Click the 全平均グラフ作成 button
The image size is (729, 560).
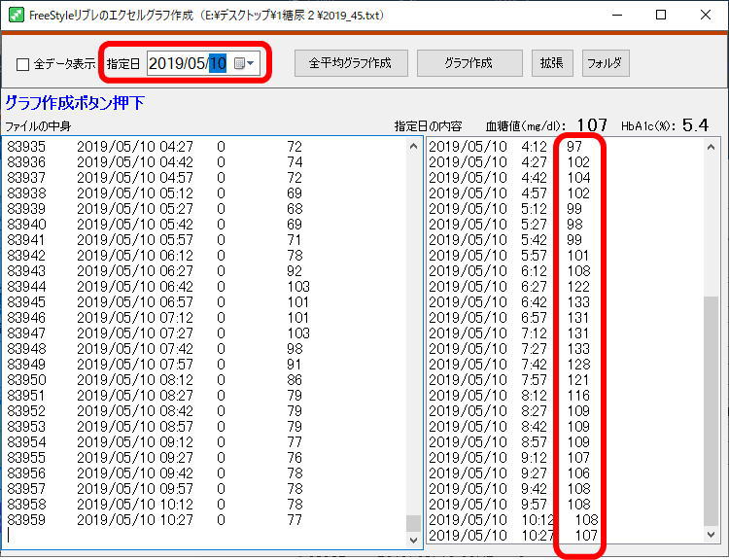coord(350,63)
